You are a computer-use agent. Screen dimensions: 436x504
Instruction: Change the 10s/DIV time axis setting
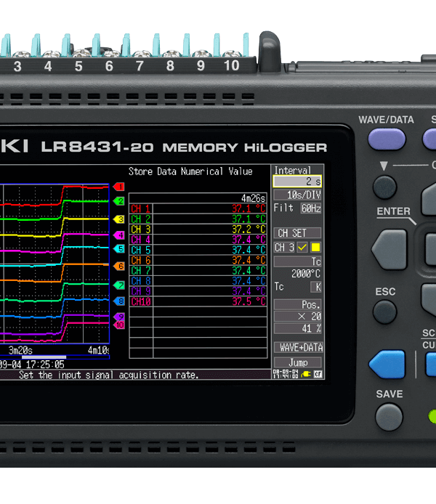297,195
